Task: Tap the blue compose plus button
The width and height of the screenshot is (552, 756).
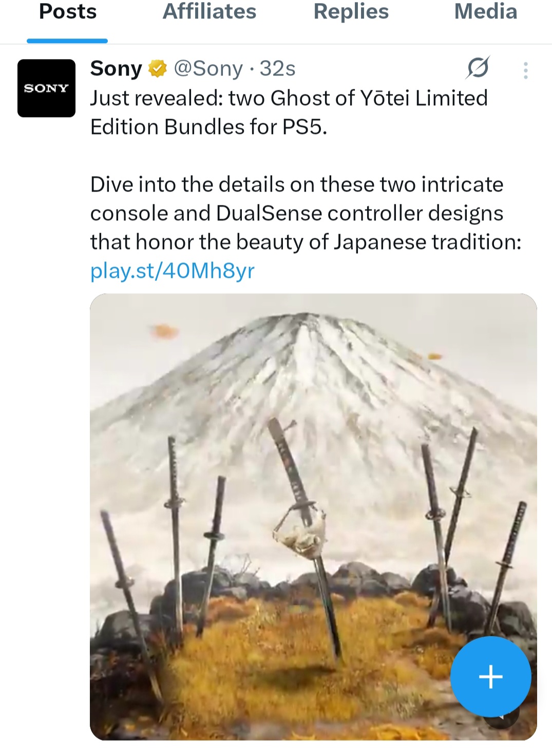Action: pyautogui.click(x=490, y=676)
